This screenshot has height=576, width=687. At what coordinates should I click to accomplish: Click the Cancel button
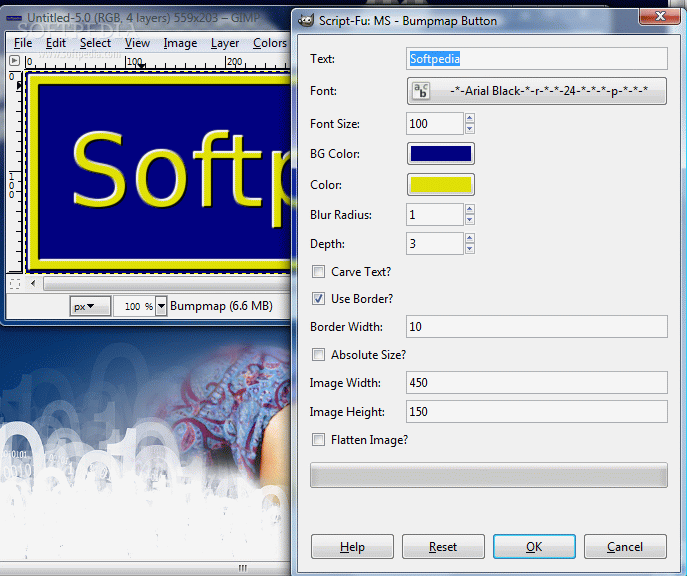(x=625, y=546)
